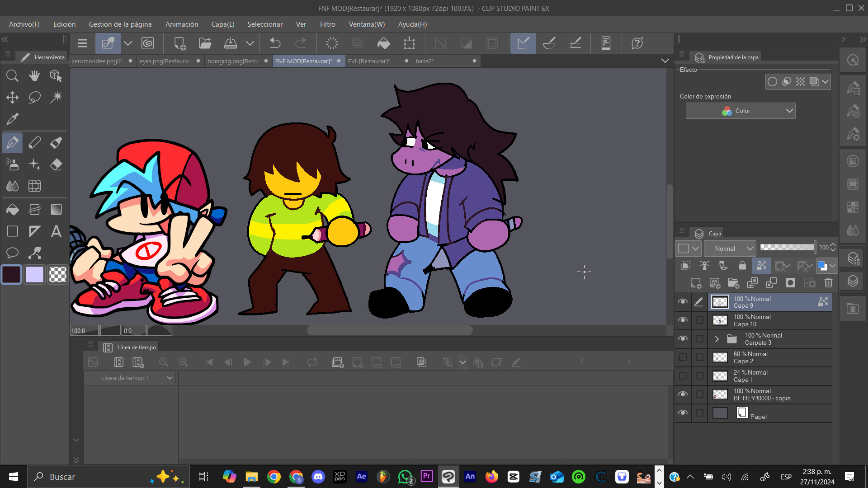Click new raster layer icon in layer panel

coord(695,283)
